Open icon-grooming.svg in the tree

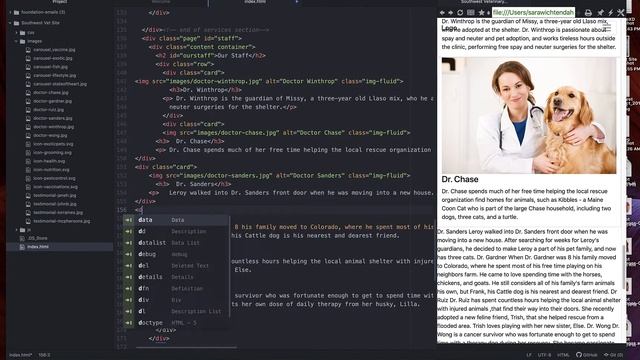(52, 153)
